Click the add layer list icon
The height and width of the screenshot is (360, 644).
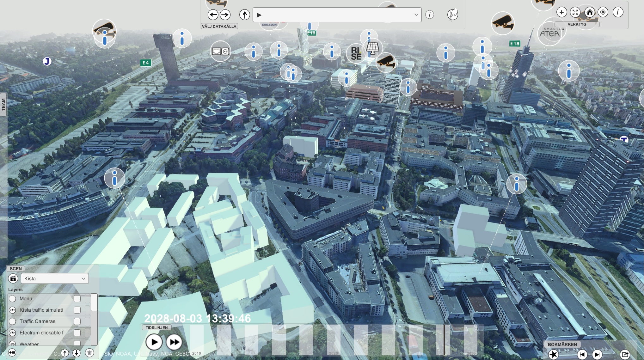pyautogui.click(x=12, y=352)
